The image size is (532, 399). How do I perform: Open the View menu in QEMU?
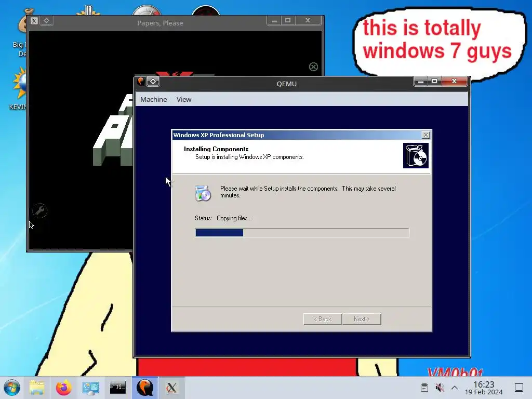pyautogui.click(x=183, y=99)
